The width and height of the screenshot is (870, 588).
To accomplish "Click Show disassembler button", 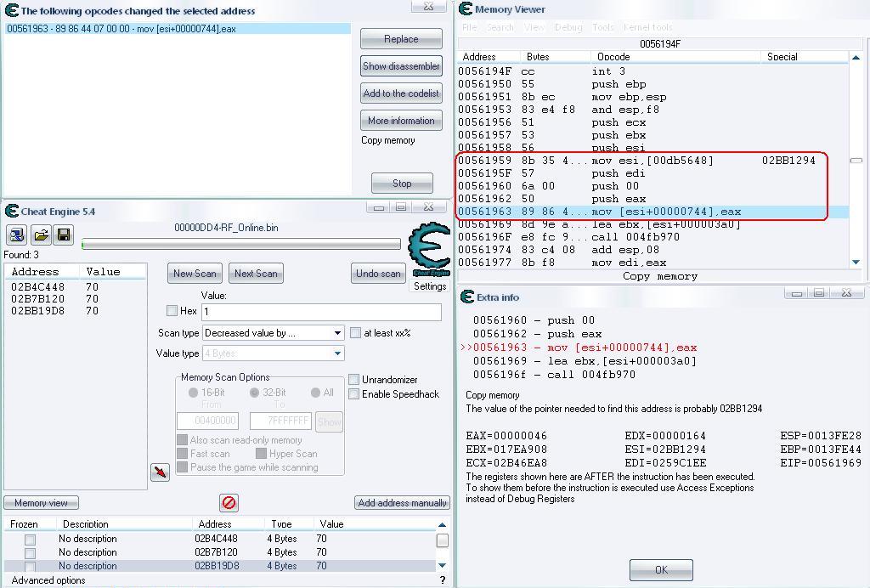I will pyautogui.click(x=401, y=66).
